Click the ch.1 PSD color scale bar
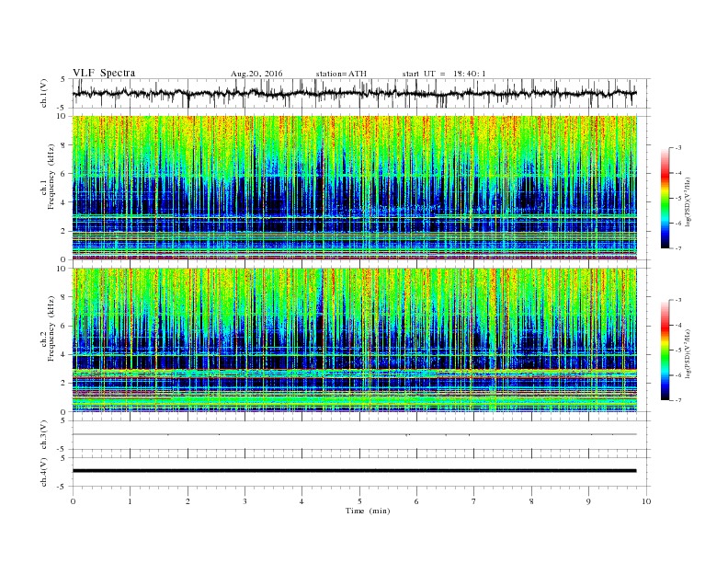 pyautogui.click(x=665, y=198)
